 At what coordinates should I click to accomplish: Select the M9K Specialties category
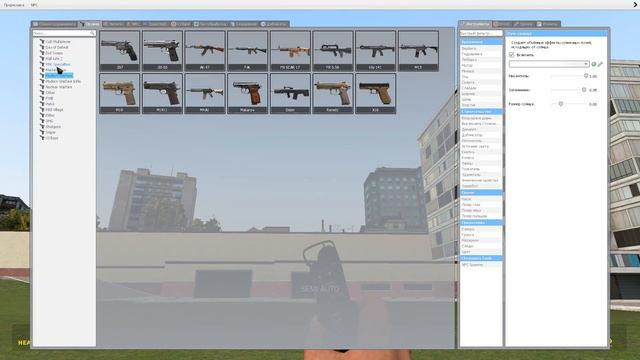[58, 64]
